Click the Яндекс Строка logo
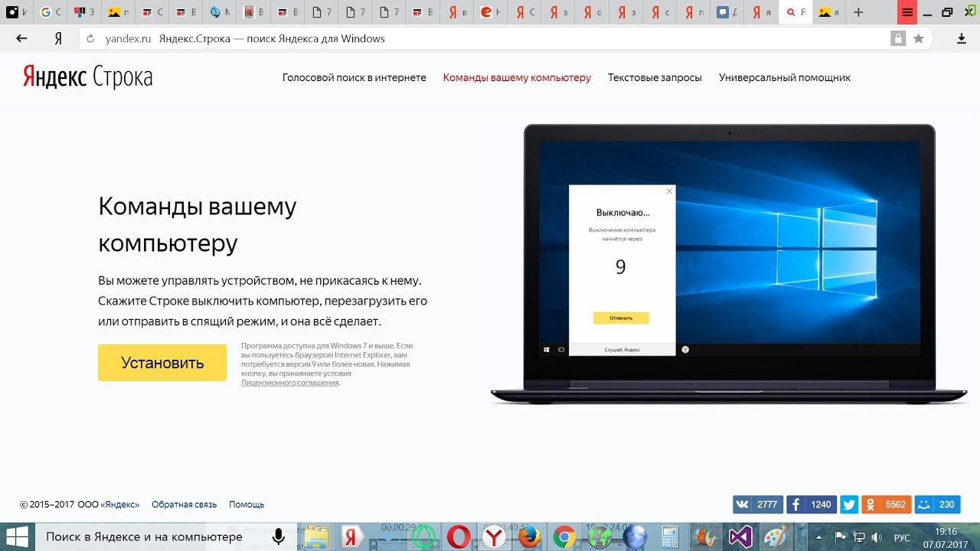 tap(87, 77)
